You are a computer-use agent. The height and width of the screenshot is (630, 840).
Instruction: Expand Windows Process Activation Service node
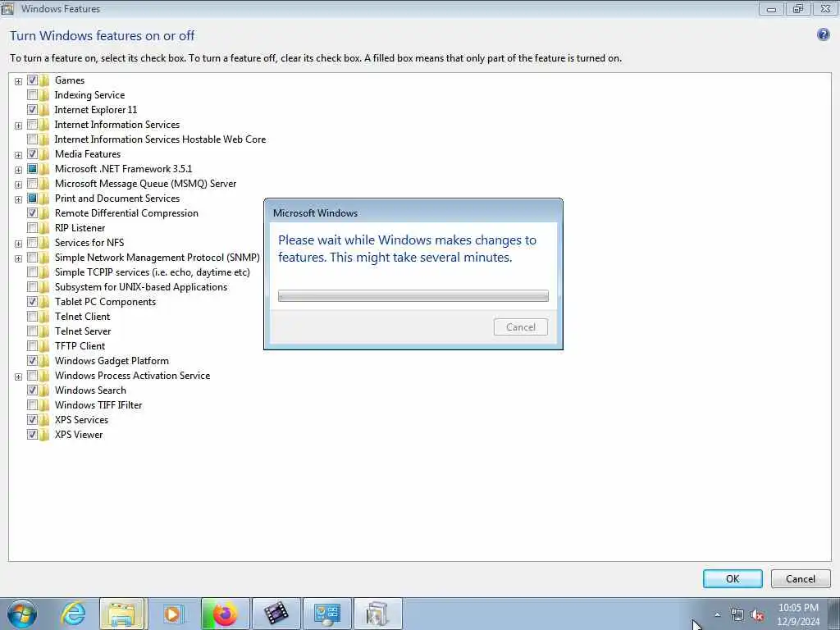pyautogui.click(x=18, y=377)
